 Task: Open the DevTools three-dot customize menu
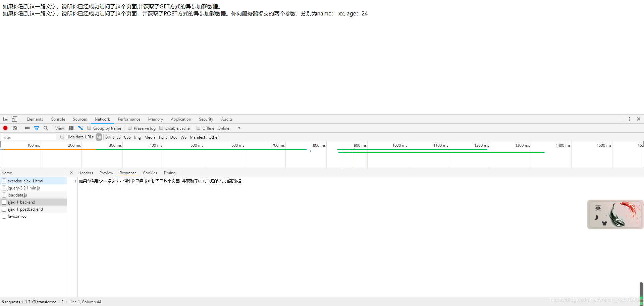click(x=629, y=119)
